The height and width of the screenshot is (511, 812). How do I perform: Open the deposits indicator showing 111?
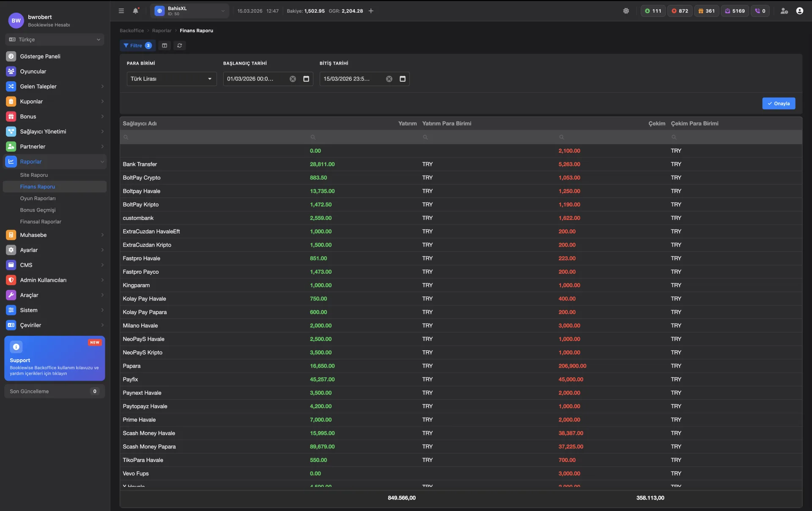click(653, 11)
